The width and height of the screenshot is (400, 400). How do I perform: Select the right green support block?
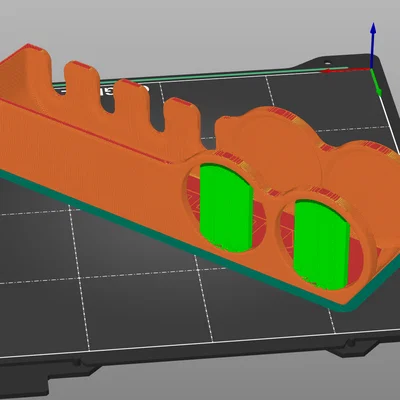tap(321, 245)
